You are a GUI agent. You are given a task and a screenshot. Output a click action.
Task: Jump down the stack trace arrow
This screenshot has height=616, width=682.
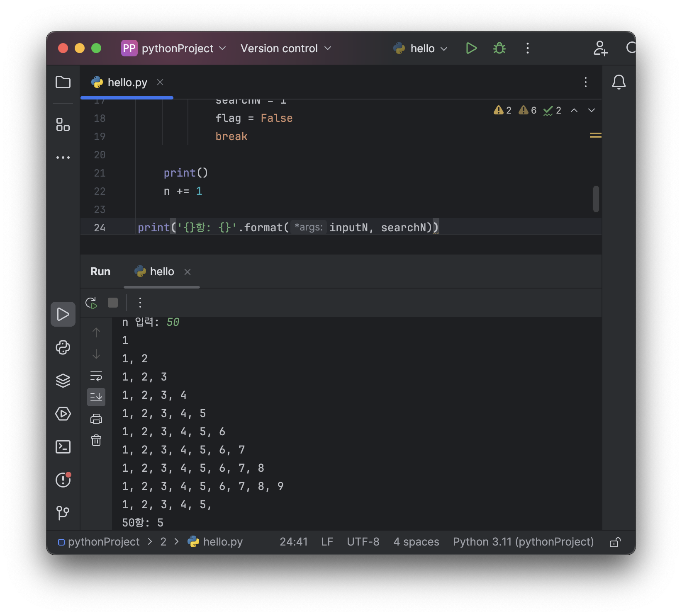[96, 354]
